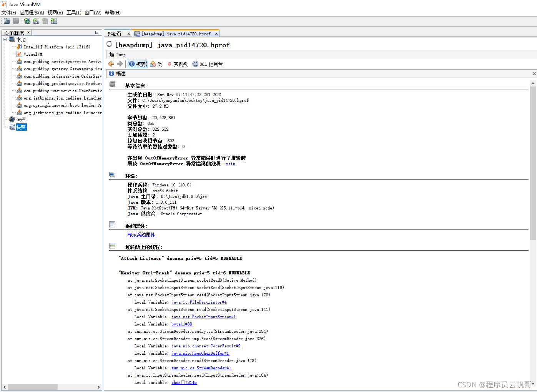Click the last toolbar add-host icon
Viewport: 537px width, 392px height.
point(54,21)
